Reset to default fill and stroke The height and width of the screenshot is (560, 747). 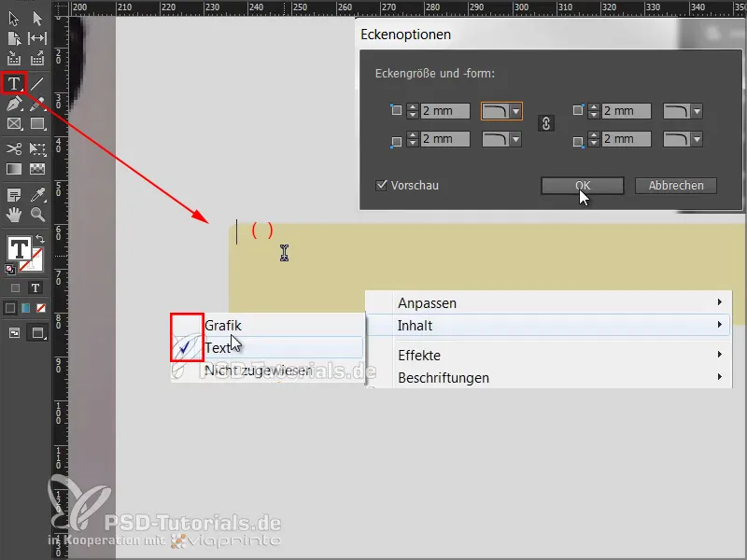click(10, 270)
